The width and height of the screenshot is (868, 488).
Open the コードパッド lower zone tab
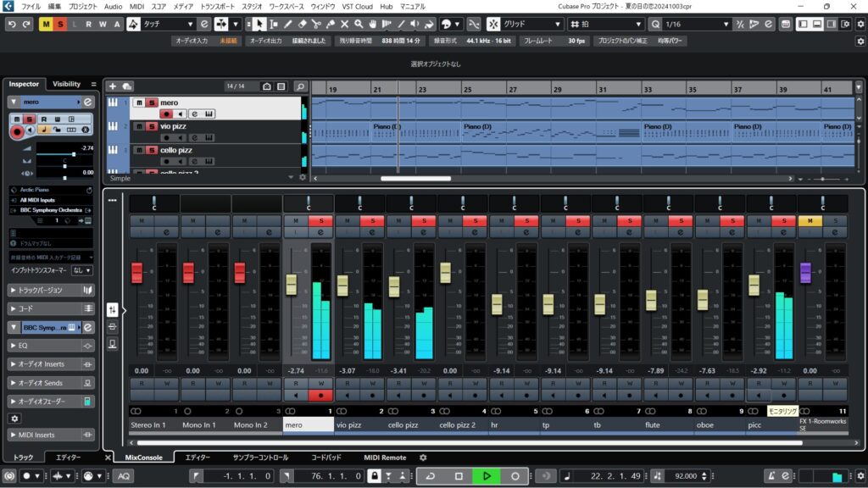point(325,457)
